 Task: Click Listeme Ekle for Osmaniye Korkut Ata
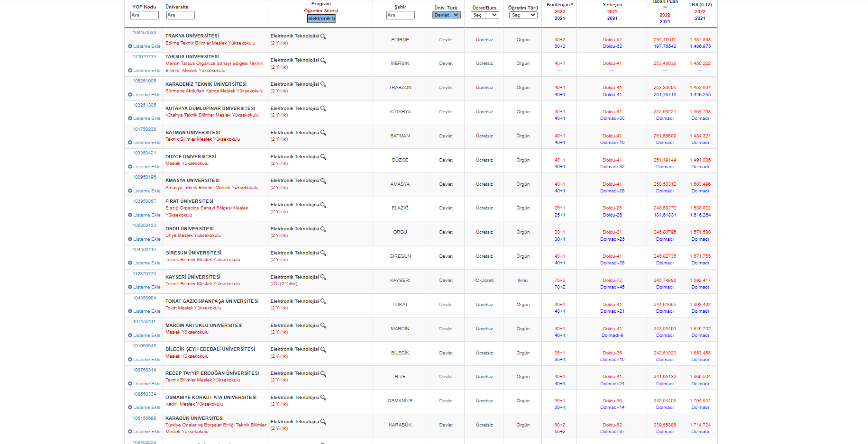pyautogui.click(x=144, y=408)
